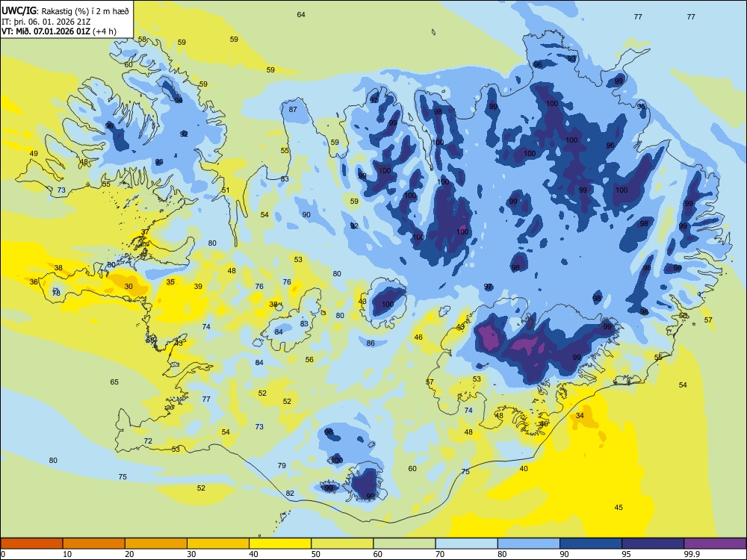Select the value 95 on the northeast coast
Image resolution: width=747 pixels, height=560 pixels.
click(641, 107)
